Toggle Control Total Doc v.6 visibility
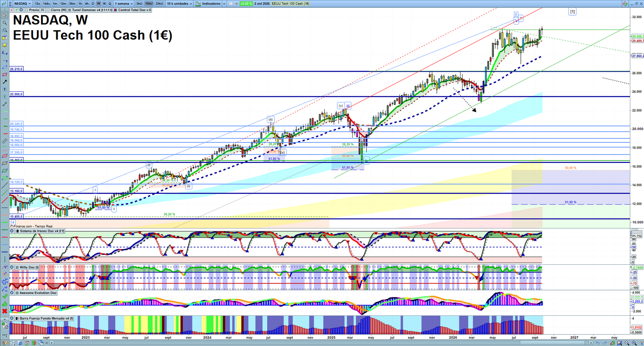The width and height of the screenshot is (644, 346). pyautogui.click(x=116, y=10)
